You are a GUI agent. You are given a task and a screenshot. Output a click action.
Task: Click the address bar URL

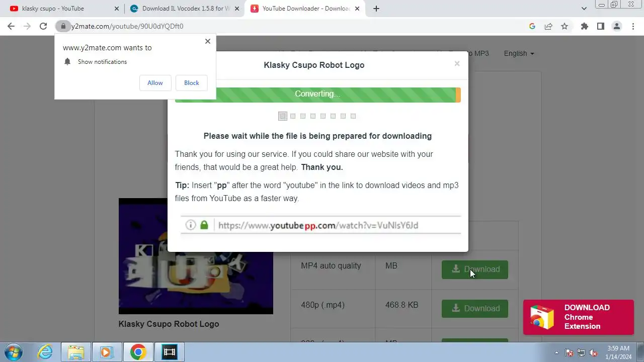point(127,26)
